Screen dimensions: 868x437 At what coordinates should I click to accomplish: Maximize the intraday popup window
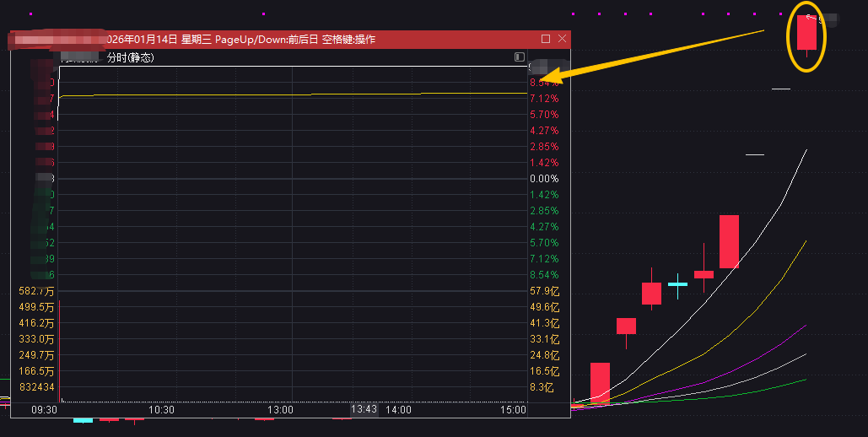click(x=546, y=39)
